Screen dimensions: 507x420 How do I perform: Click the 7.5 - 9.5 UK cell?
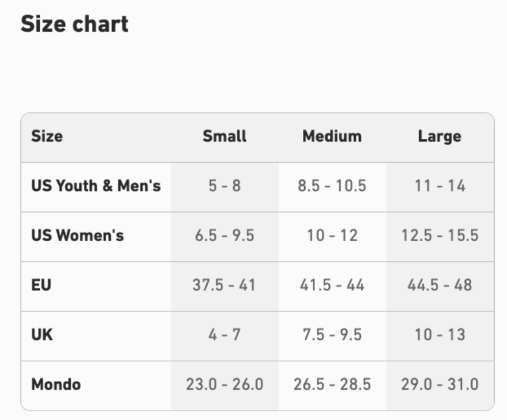pyautogui.click(x=332, y=335)
